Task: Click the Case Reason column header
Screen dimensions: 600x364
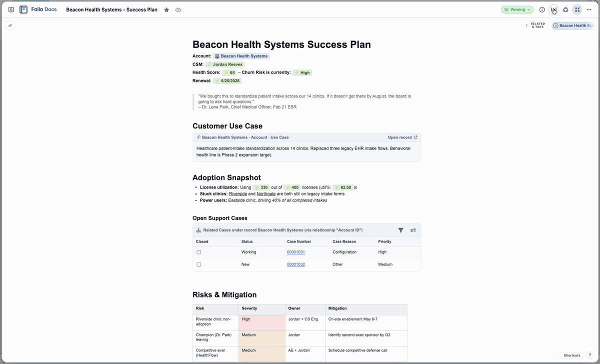Action: tap(344, 241)
